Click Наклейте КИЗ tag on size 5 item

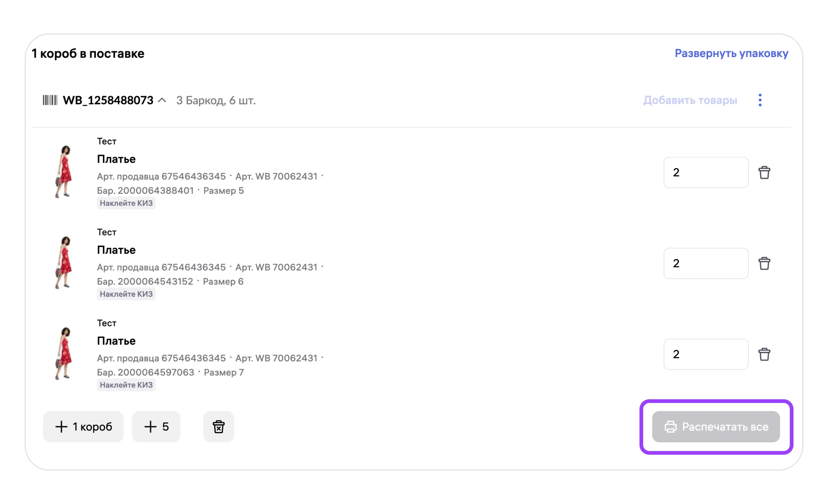pos(126,203)
